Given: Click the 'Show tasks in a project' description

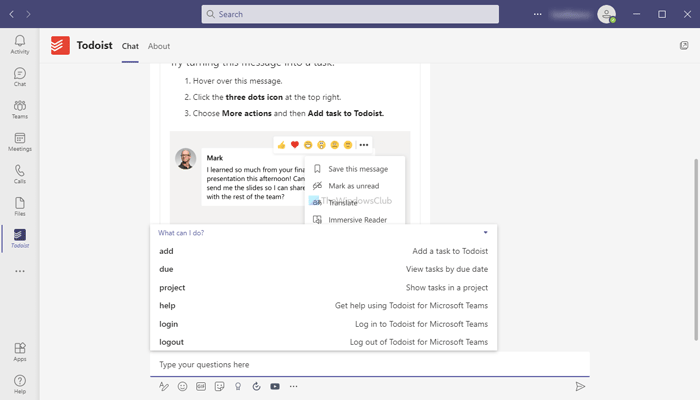Looking at the screenshot, I should tap(447, 288).
